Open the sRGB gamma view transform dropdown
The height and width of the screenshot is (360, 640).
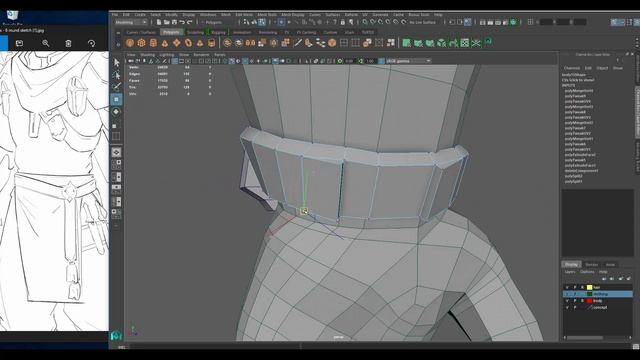(408, 61)
